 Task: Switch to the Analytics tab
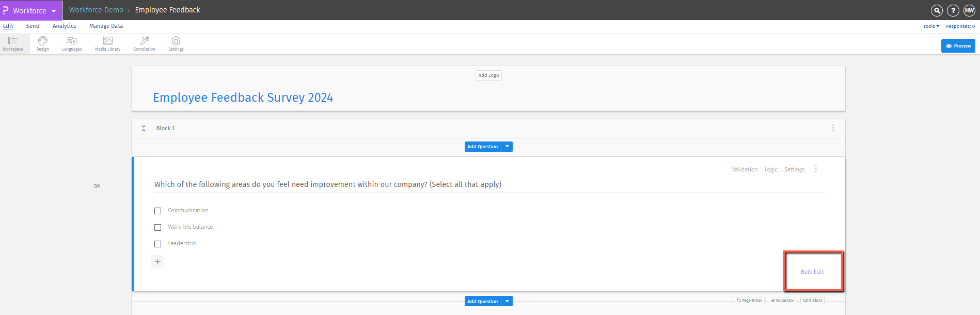pos(64,26)
